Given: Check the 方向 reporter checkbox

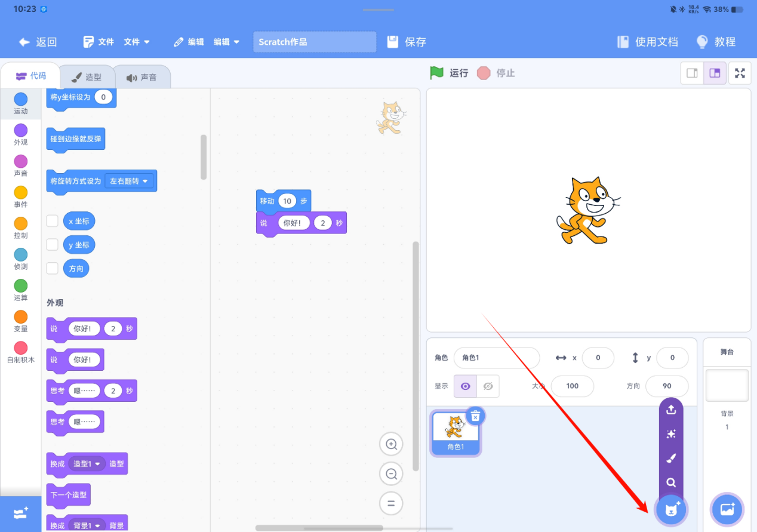Looking at the screenshot, I should point(52,268).
